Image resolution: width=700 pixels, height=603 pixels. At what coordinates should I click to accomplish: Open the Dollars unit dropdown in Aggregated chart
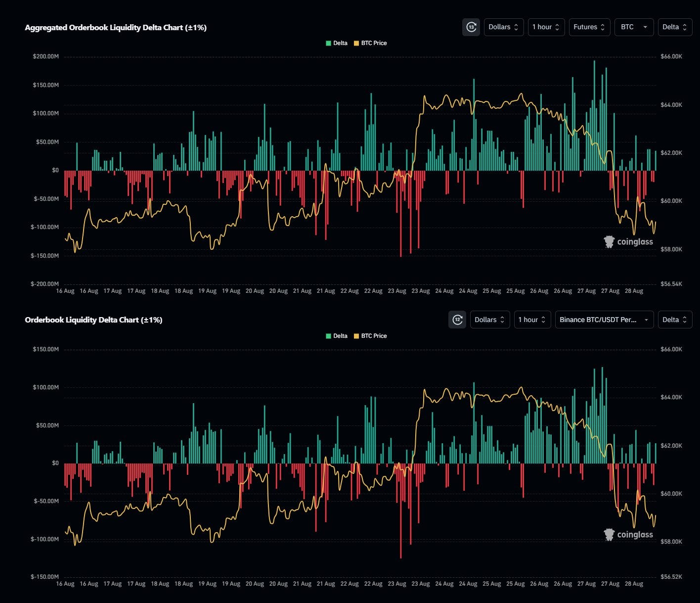pyautogui.click(x=503, y=27)
